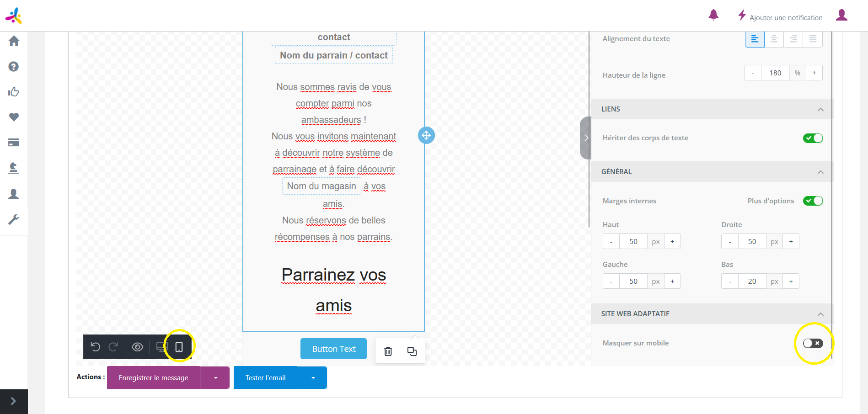This screenshot has height=414, width=868.
Task: Increase Haut margin with plus button
Action: [672, 241]
